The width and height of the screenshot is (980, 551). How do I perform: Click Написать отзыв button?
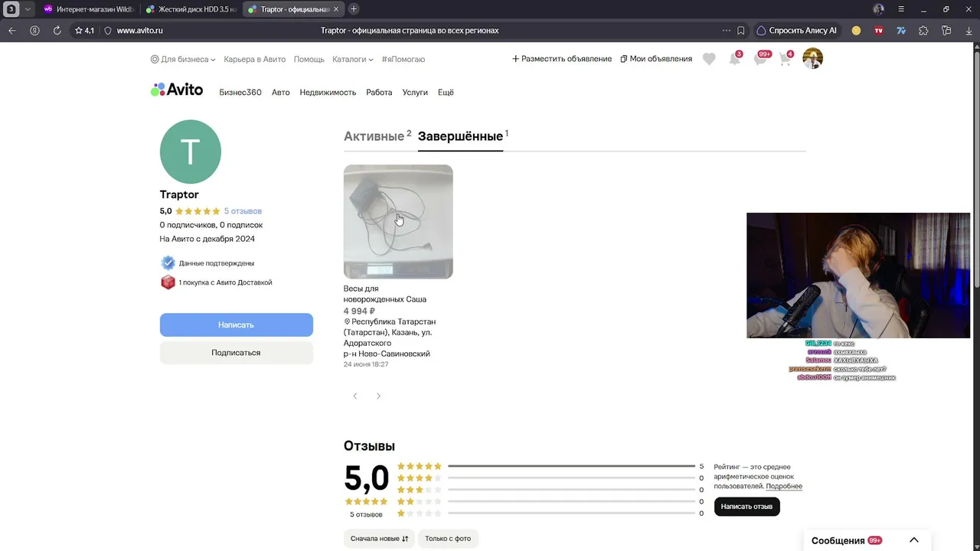point(746,507)
